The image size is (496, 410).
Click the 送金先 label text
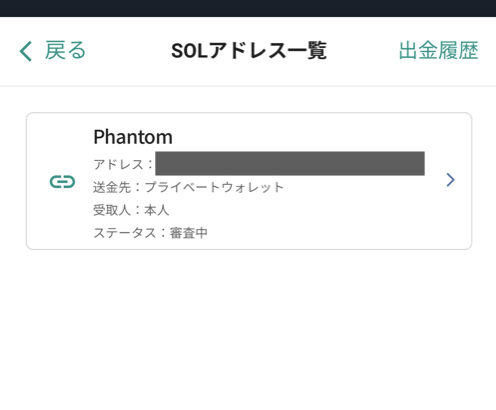click(x=112, y=187)
